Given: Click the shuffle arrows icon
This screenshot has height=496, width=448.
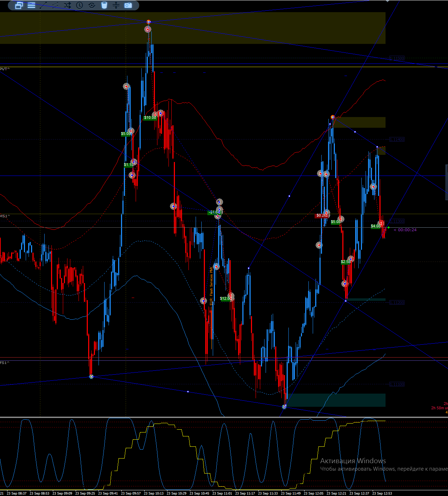Looking at the screenshot, I should (67, 5).
